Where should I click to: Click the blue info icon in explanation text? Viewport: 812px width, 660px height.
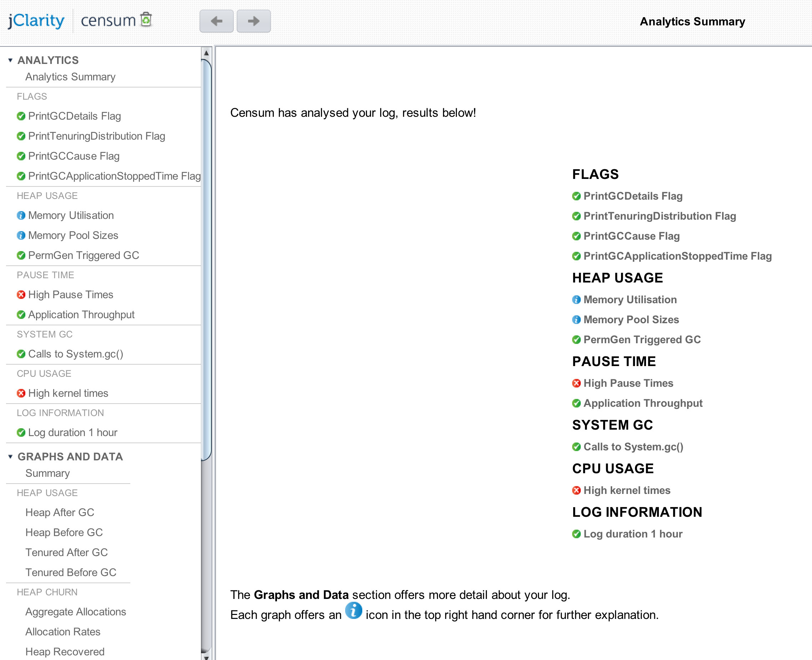pyautogui.click(x=353, y=611)
